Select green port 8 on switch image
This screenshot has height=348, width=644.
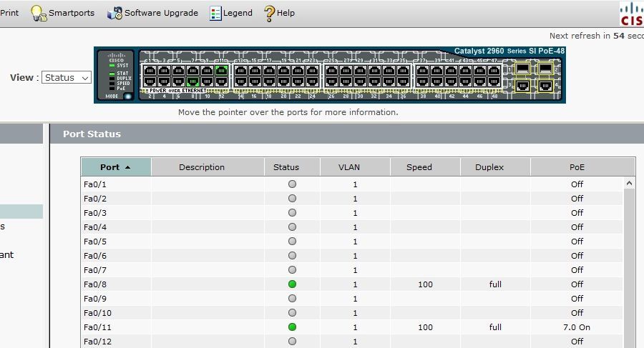[x=192, y=81]
